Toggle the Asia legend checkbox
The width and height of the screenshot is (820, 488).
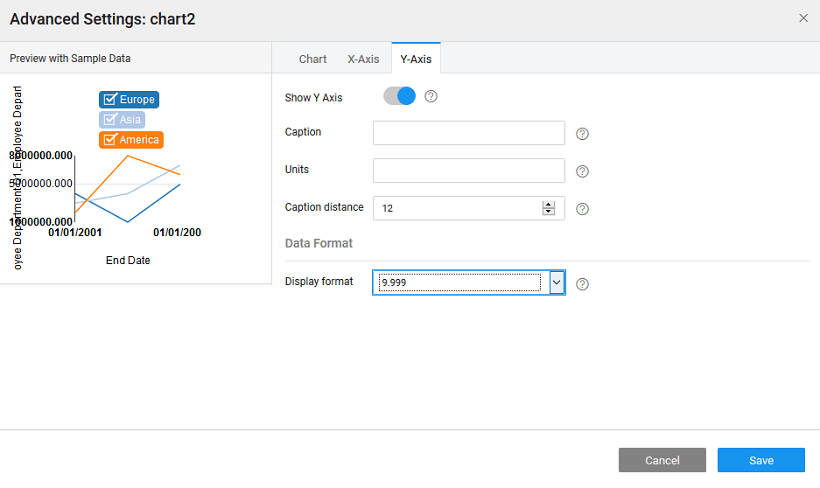[110, 120]
